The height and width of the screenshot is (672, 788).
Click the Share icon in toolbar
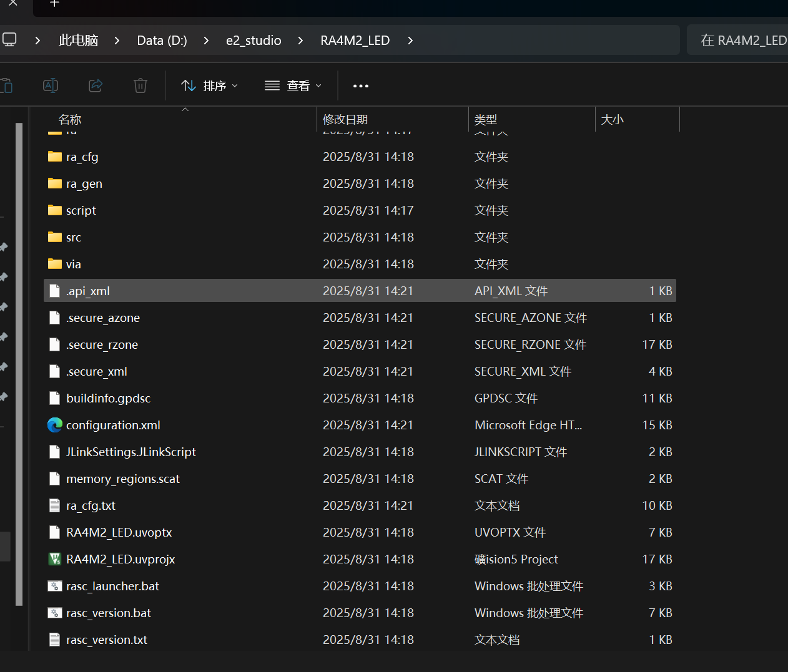[x=96, y=85]
